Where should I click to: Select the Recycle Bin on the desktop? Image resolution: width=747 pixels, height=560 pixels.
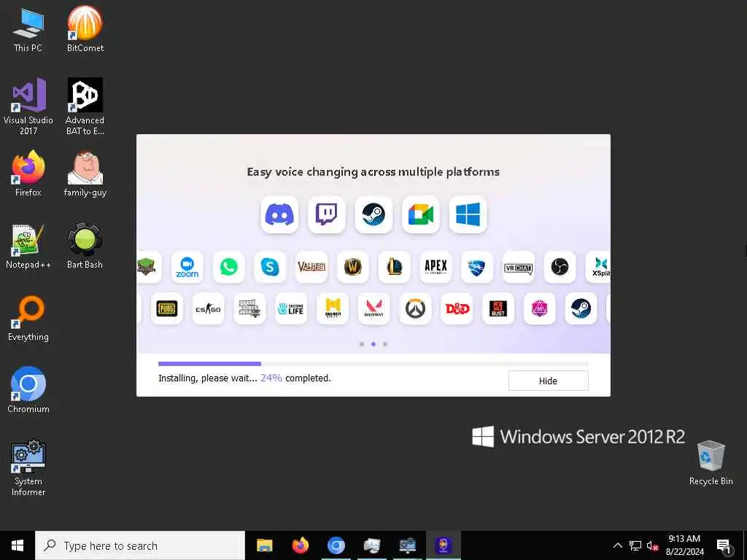[x=711, y=463]
